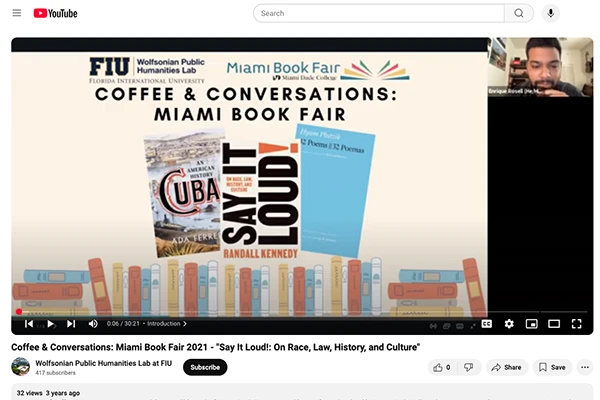Open Wolfsonian Public Humanities Lab at FIU link
600x400 pixels.
(104, 363)
